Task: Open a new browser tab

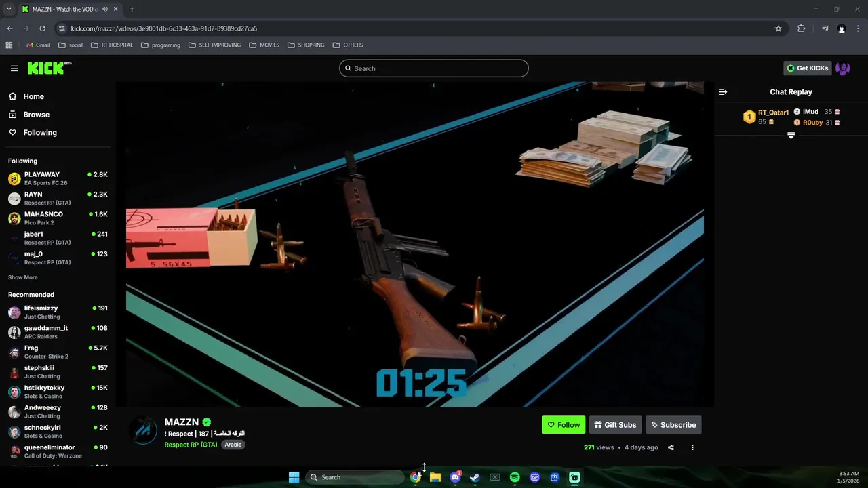Action: point(132,9)
